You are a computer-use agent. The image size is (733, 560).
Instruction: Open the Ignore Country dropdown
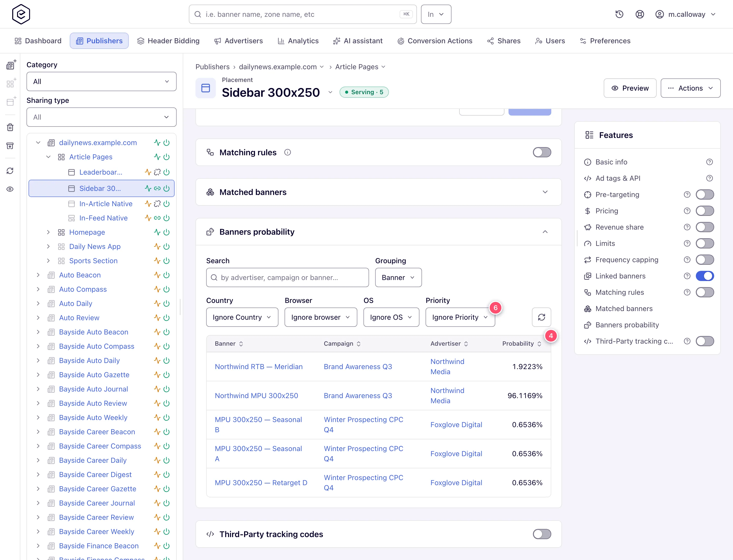(242, 317)
